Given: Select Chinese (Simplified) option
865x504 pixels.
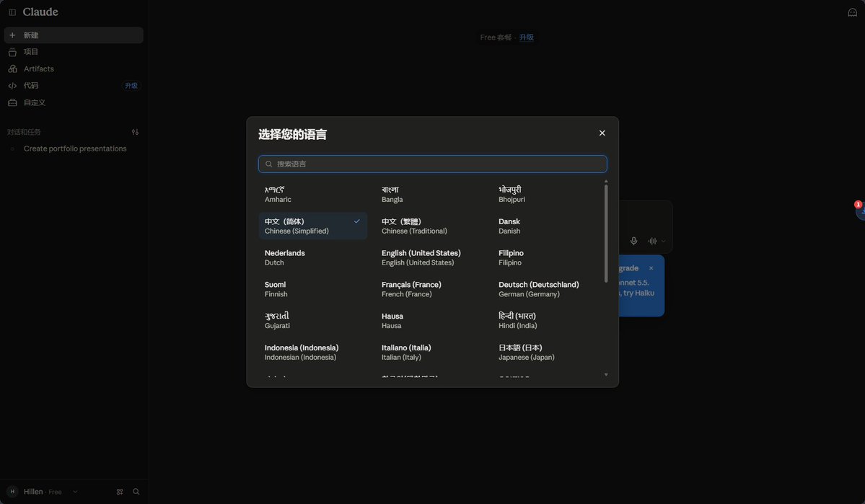Looking at the screenshot, I should coord(313,226).
